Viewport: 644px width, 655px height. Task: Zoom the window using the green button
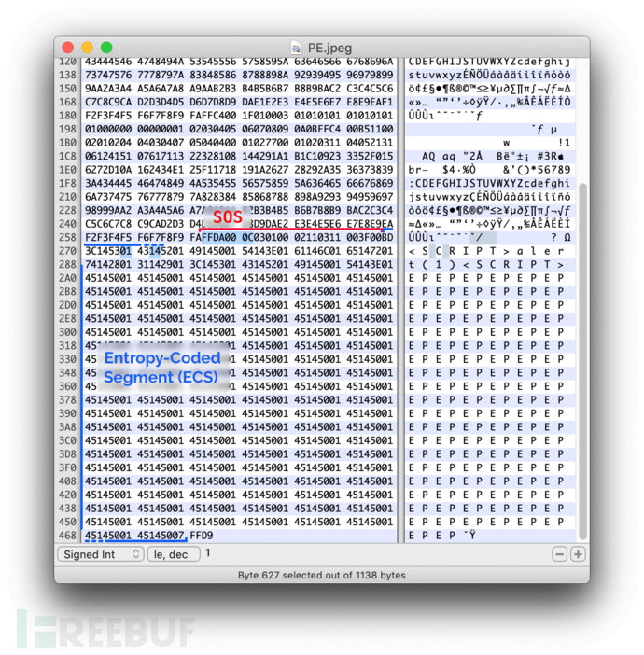pyautogui.click(x=106, y=48)
